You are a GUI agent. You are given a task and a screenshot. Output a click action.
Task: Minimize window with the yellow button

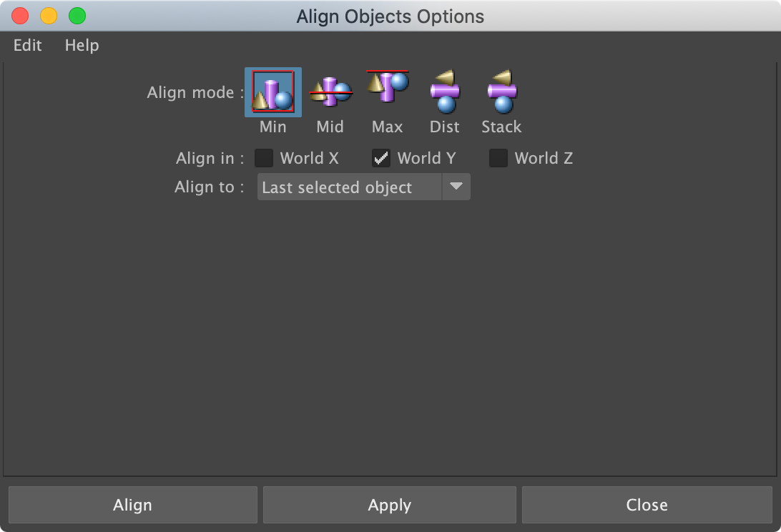[49, 16]
